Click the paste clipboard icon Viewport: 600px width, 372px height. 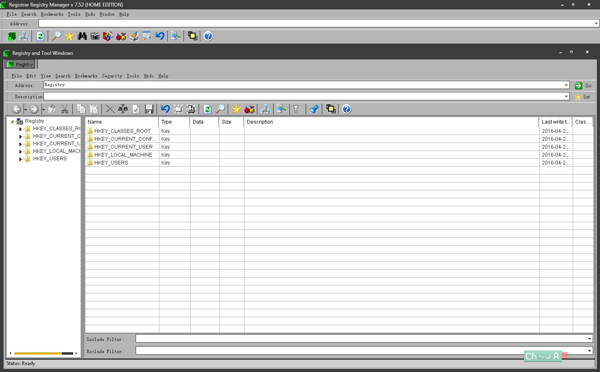point(94,109)
